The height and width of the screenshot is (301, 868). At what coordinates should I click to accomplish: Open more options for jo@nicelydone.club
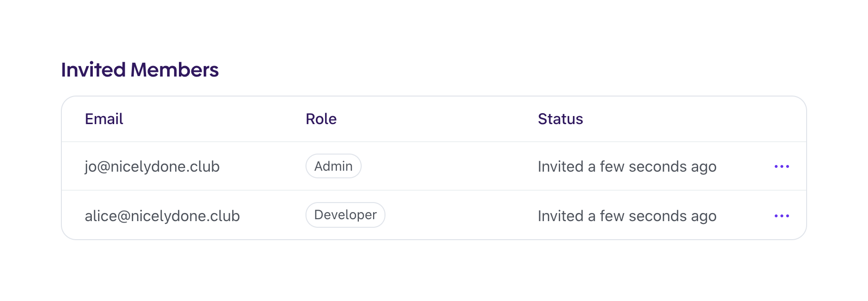pyautogui.click(x=781, y=166)
